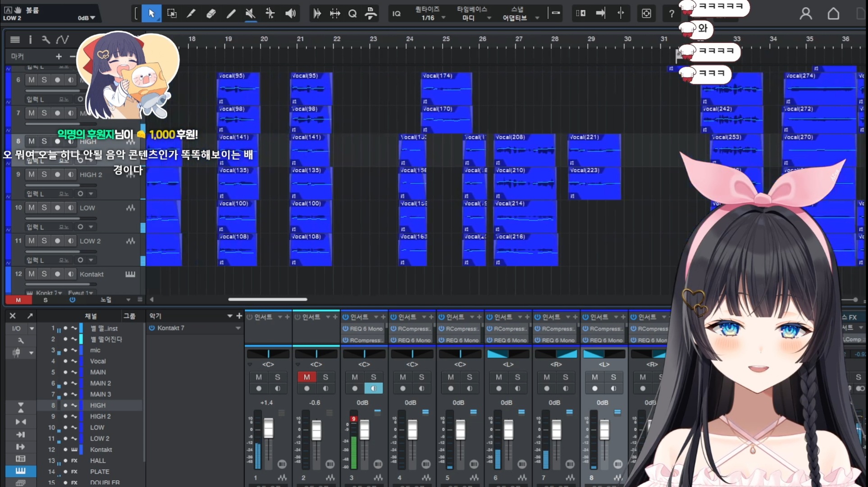Close the mixer console with the X icon
The height and width of the screenshot is (487, 868).
pos(13,316)
